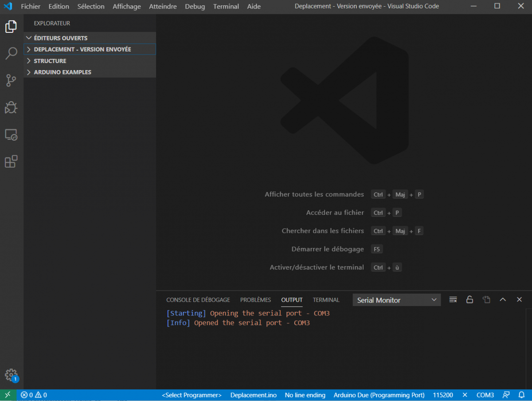Collapse the Éditeurs ouverts section
The image size is (532, 401).
[90, 38]
